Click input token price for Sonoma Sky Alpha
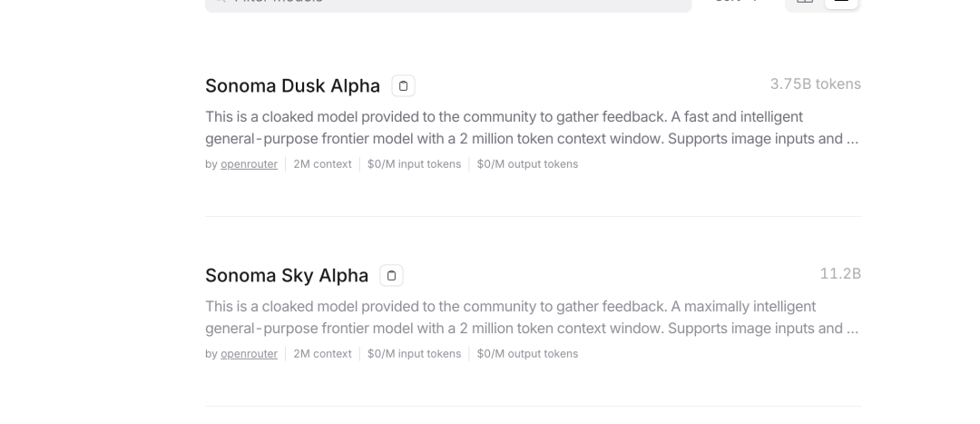The image size is (980, 424). 414,353
